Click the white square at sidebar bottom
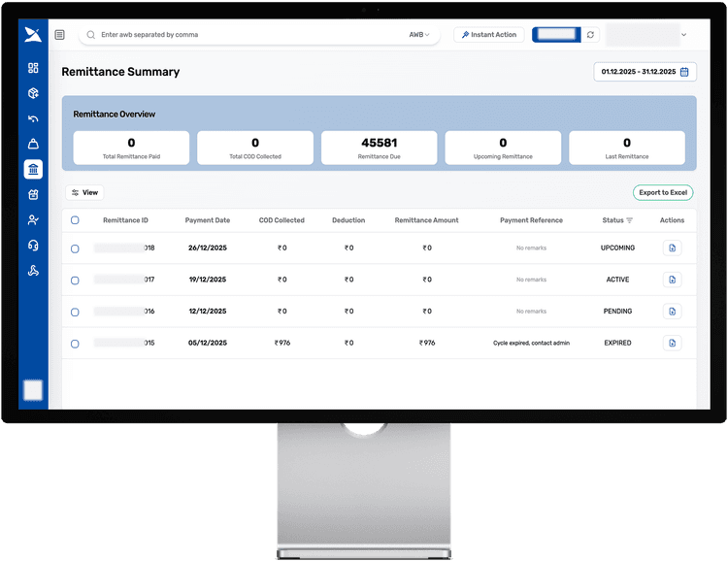728x561 pixels. pos(33,390)
